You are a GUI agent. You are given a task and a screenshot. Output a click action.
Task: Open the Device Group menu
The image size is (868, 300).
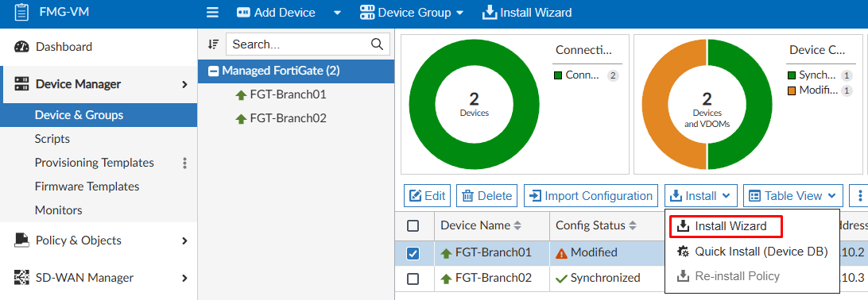point(411,12)
